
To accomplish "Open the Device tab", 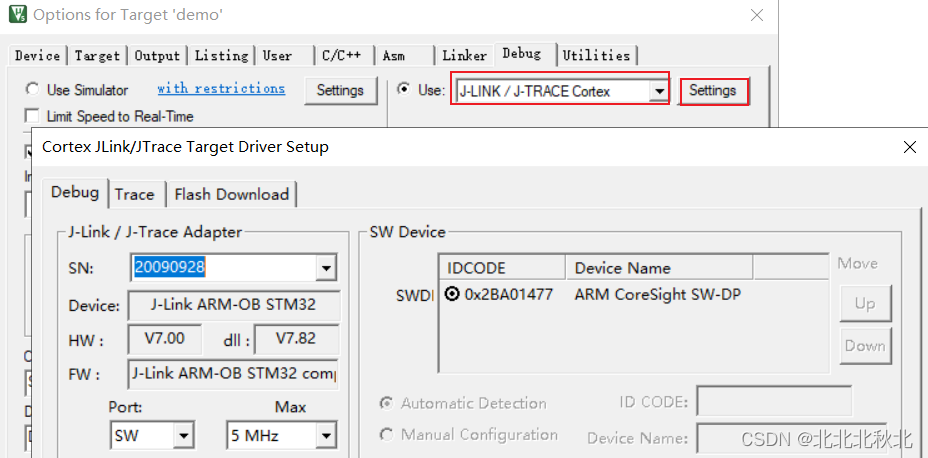I will (x=37, y=56).
